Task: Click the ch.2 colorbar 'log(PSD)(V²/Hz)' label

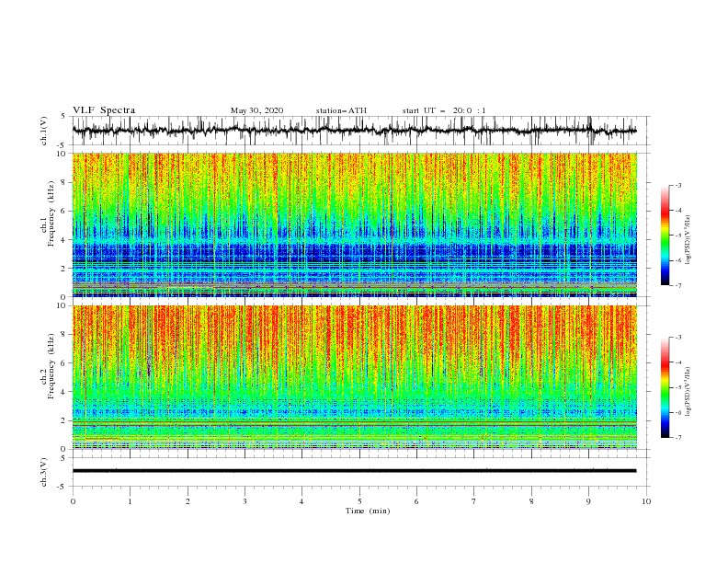Action: tap(688, 392)
